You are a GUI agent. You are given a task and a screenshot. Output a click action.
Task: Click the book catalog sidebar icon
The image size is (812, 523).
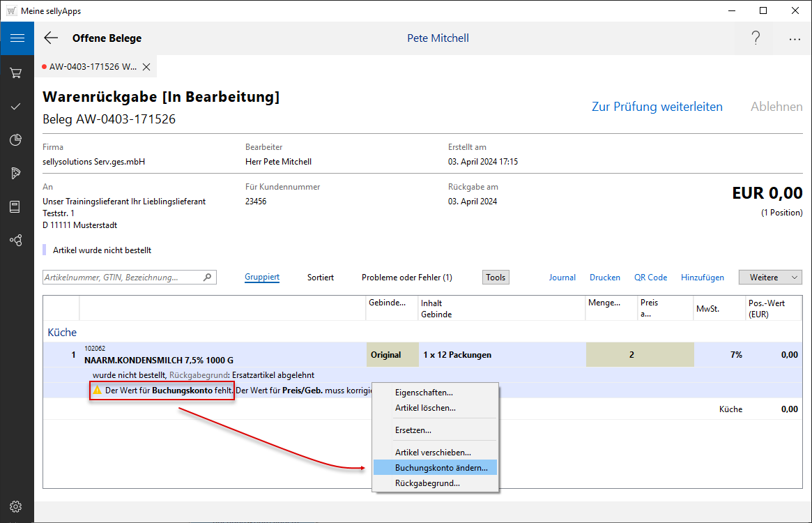point(16,207)
